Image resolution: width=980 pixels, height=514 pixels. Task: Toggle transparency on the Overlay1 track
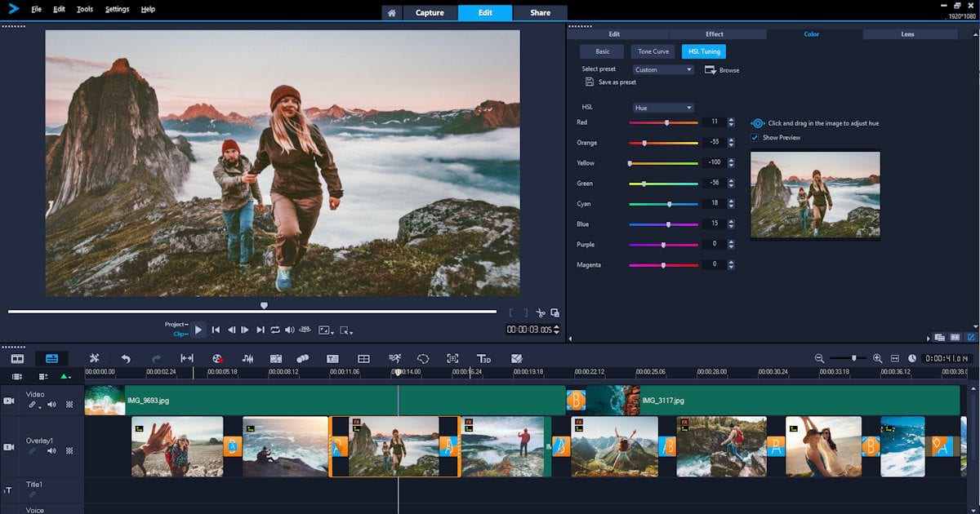click(69, 450)
